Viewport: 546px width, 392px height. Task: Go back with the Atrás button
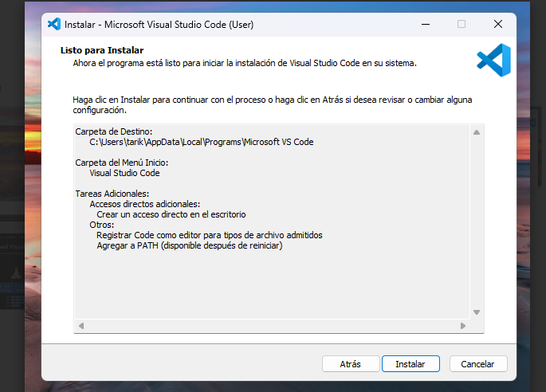tap(351, 363)
